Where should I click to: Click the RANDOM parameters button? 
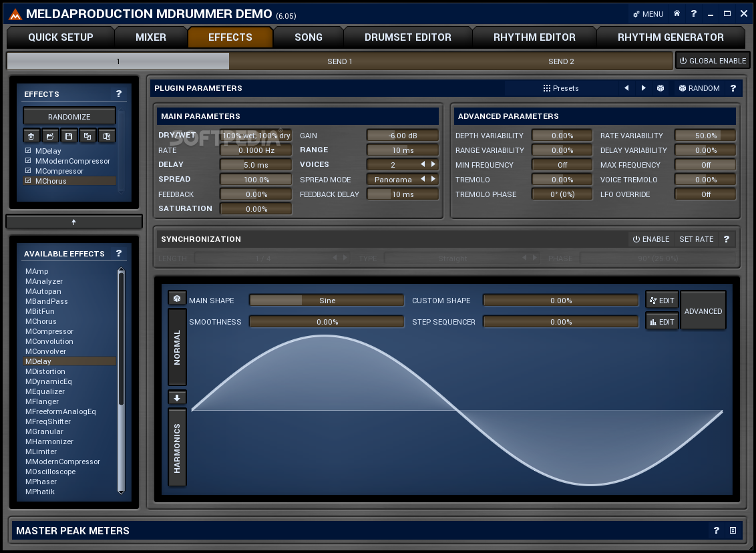point(699,88)
